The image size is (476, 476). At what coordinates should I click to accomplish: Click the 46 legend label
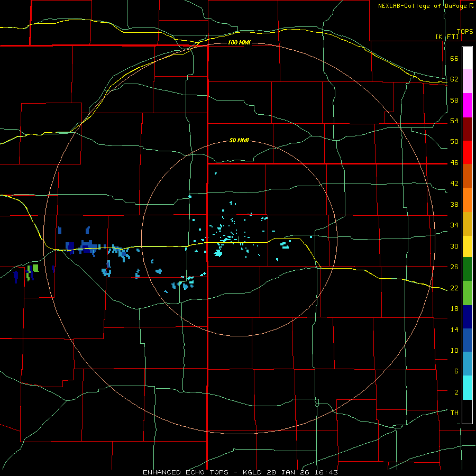(x=454, y=163)
